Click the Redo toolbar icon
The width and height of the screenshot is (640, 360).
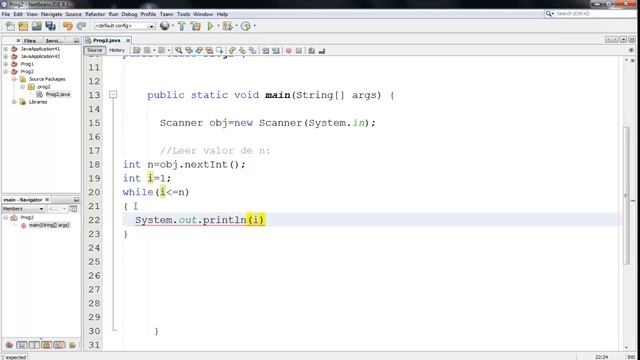[81, 26]
